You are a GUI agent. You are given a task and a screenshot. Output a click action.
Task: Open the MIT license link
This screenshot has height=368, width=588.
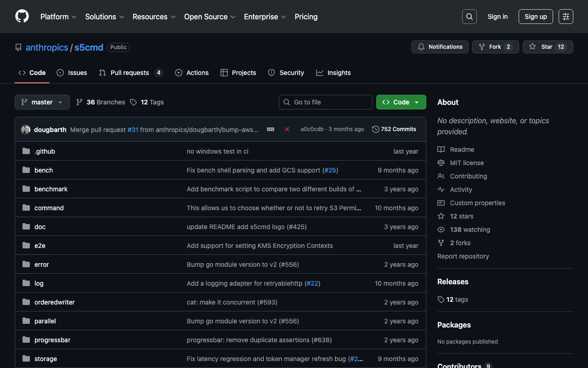click(467, 163)
